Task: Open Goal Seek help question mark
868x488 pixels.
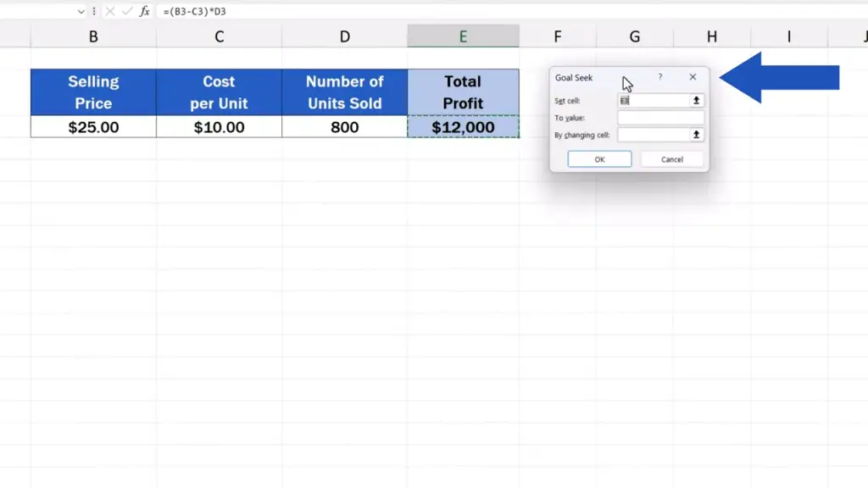Action: point(660,77)
